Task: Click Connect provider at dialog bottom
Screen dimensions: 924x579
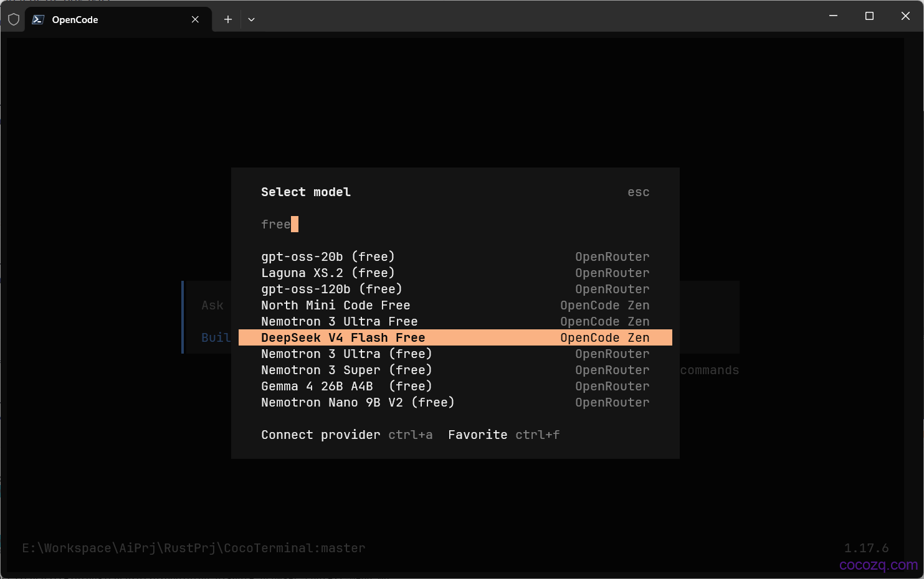Action: click(321, 435)
